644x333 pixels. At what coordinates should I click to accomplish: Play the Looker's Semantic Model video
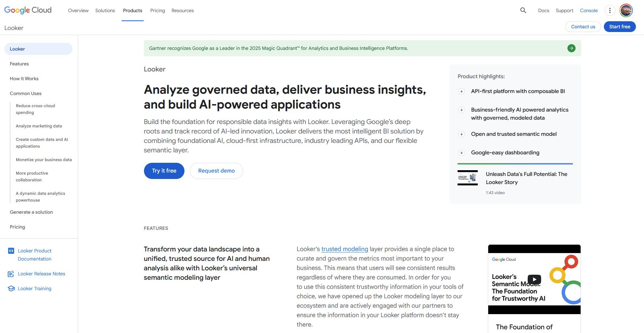[534, 279]
